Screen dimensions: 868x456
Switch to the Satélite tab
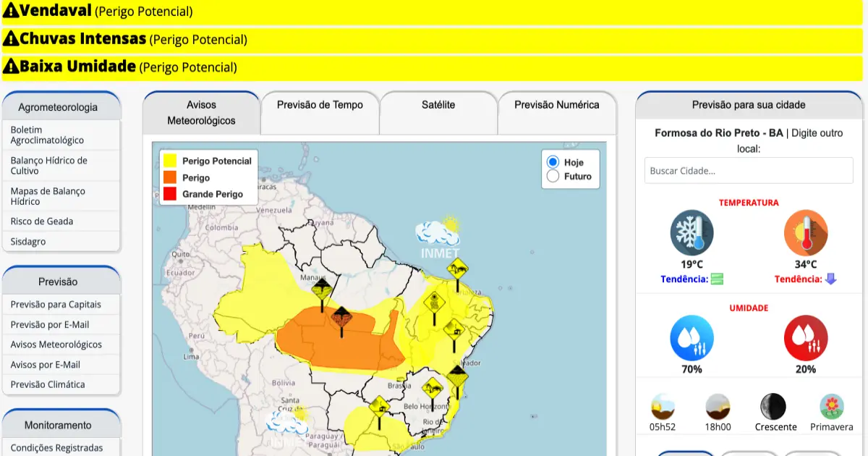pyautogui.click(x=438, y=113)
